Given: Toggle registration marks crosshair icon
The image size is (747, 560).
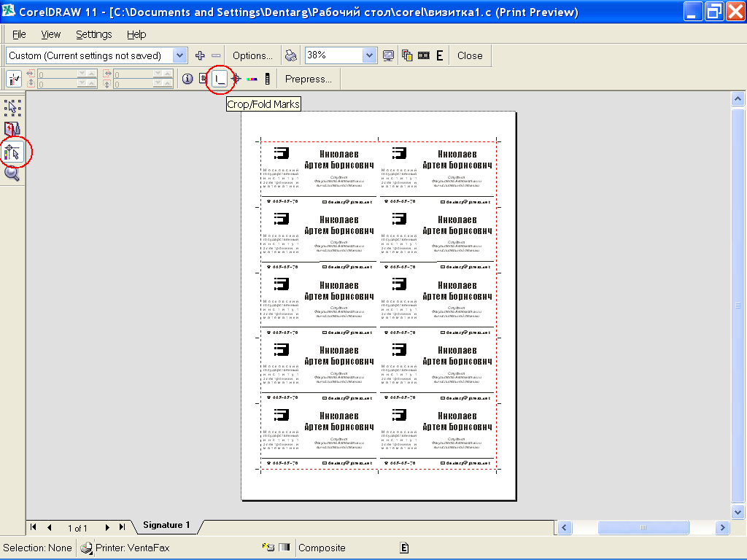Looking at the screenshot, I should pos(236,79).
